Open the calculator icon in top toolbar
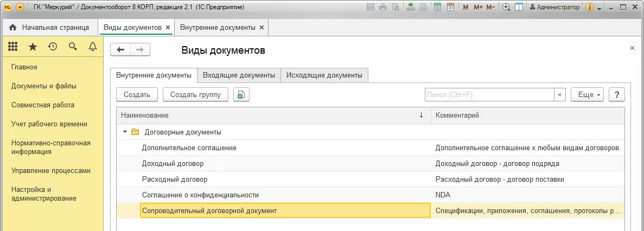 pos(436,8)
